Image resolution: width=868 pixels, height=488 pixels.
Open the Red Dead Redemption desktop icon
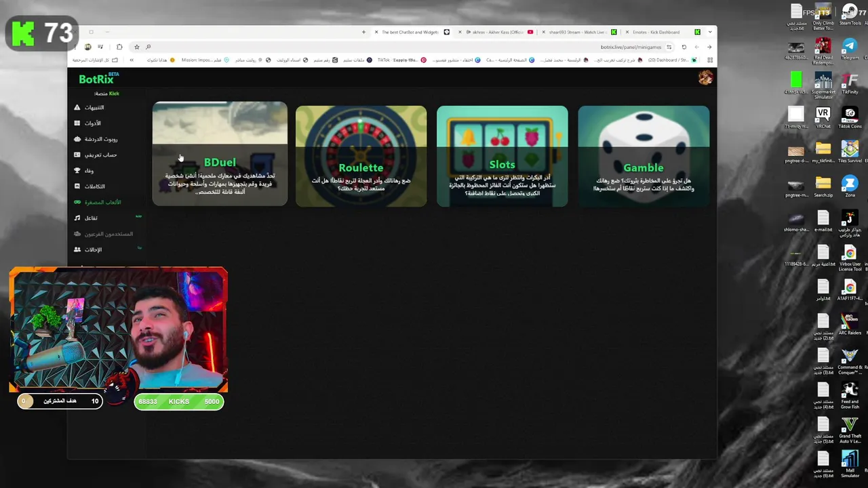pyautogui.click(x=823, y=52)
